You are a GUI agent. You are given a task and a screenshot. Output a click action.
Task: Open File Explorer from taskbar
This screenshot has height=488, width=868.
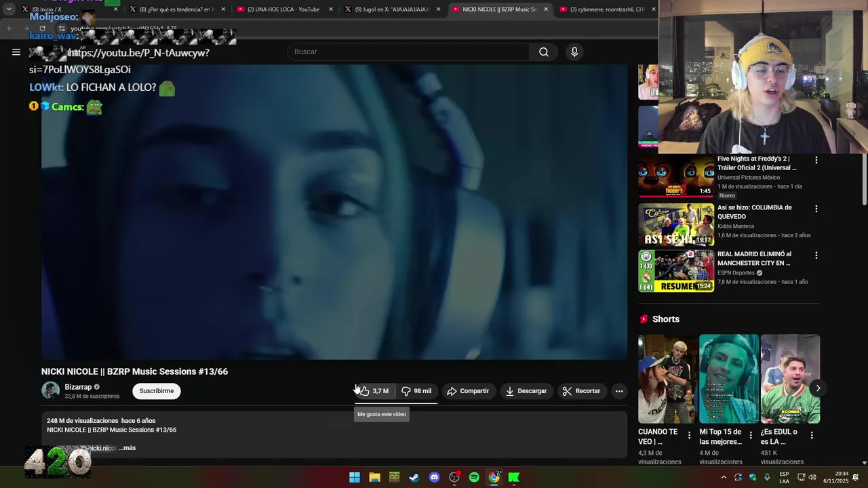coord(374,477)
